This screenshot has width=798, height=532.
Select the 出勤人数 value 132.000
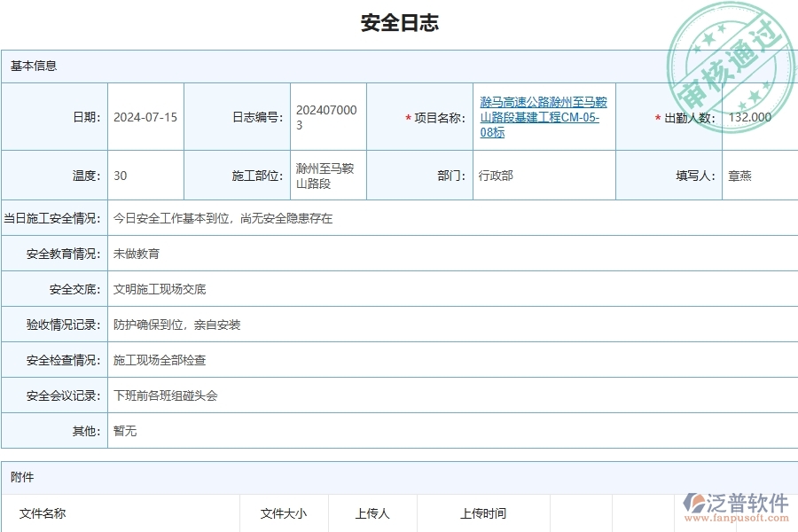(x=752, y=116)
